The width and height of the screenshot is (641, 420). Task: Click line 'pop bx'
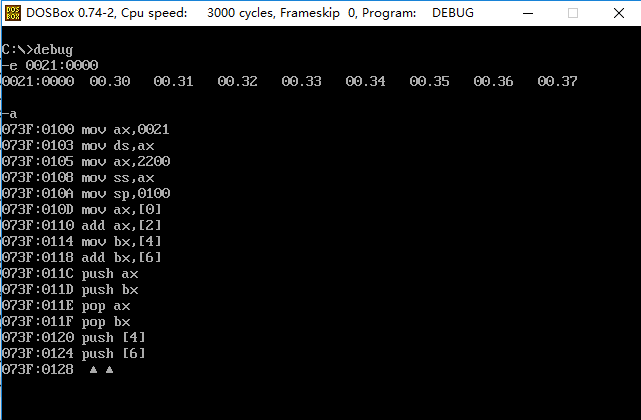(66, 321)
